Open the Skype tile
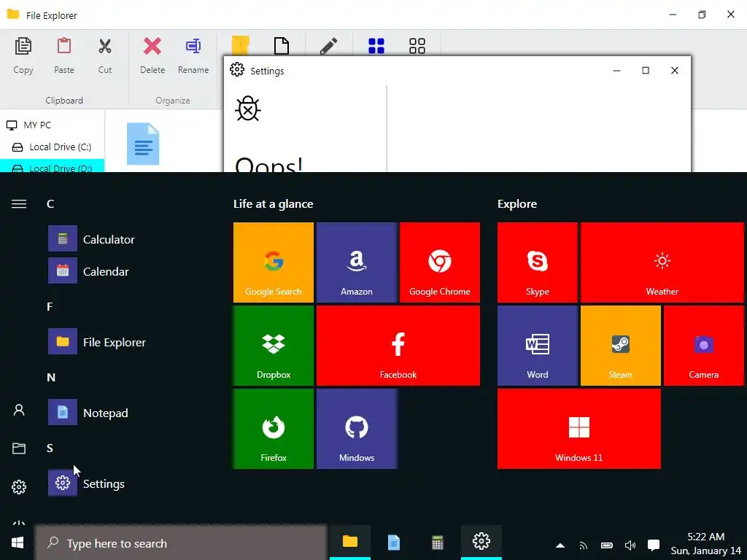 538,262
